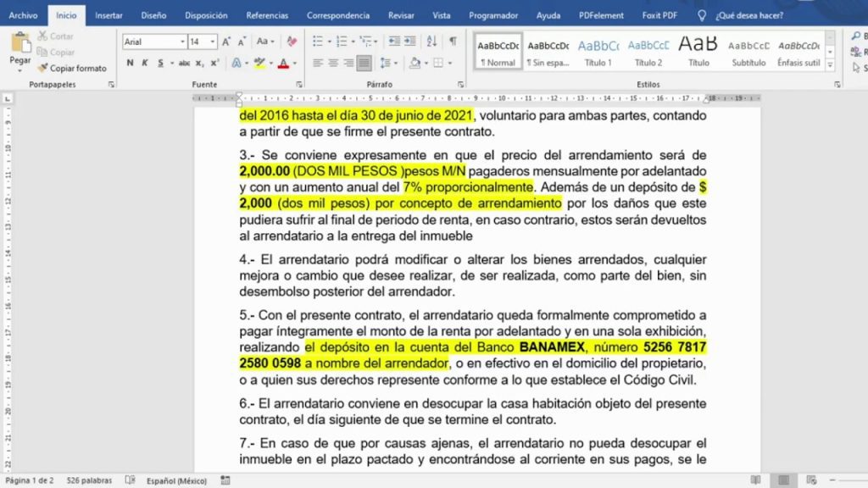Toggle bold formatting (N button)
The width and height of the screenshot is (868, 488).
pos(131,63)
